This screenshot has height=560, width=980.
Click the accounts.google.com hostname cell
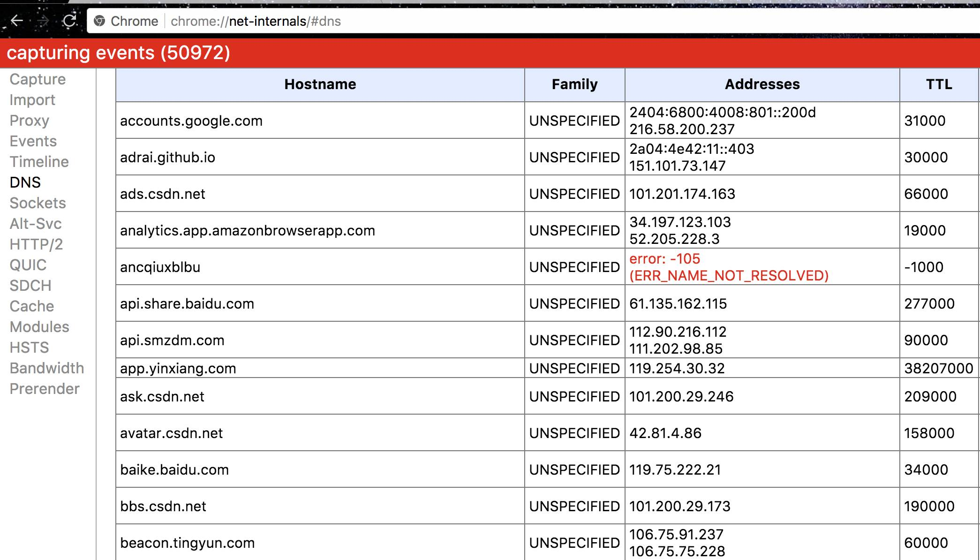point(191,121)
